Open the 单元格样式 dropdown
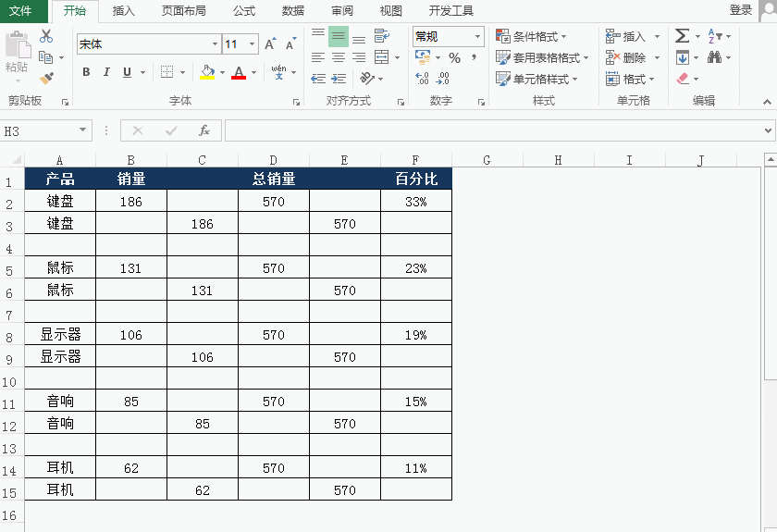Screen dimensions: 777x532 click(536, 79)
